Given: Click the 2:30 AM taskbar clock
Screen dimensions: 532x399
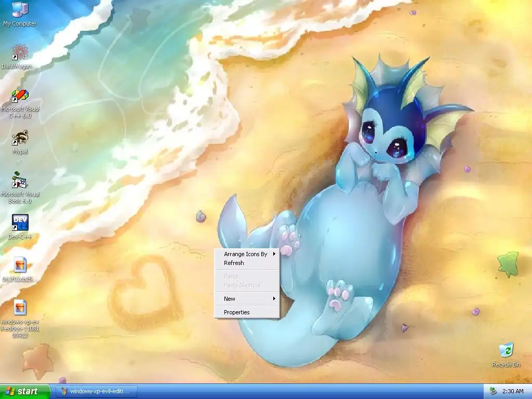Looking at the screenshot, I should pos(513,391).
